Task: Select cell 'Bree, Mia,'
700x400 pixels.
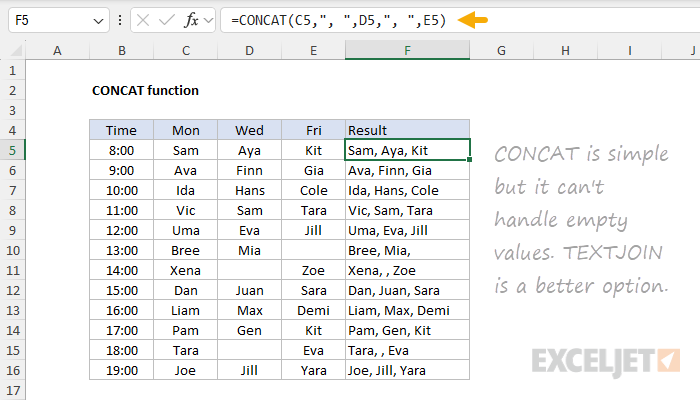Action: pos(407,250)
